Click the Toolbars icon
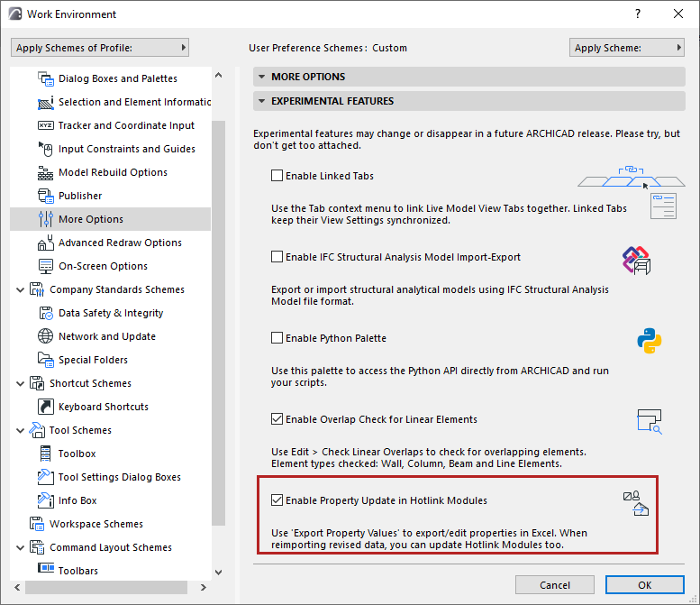The image size is (700, 605). 46,568
